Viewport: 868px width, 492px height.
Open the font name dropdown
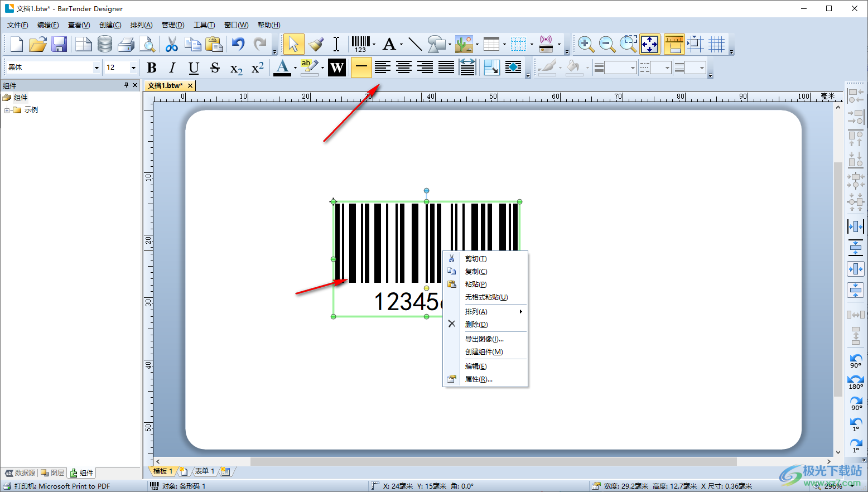tap(97, 67)
